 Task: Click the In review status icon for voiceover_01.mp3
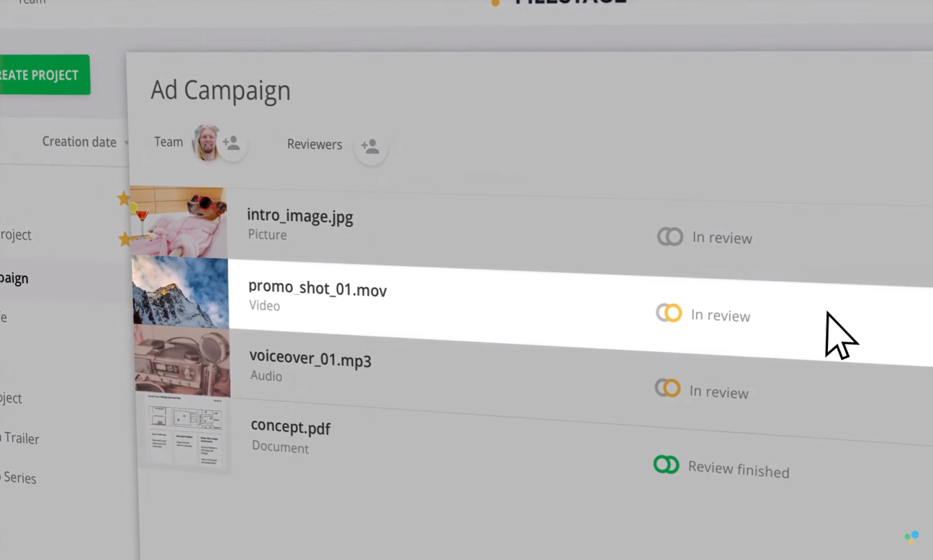[x=667, y=387]
